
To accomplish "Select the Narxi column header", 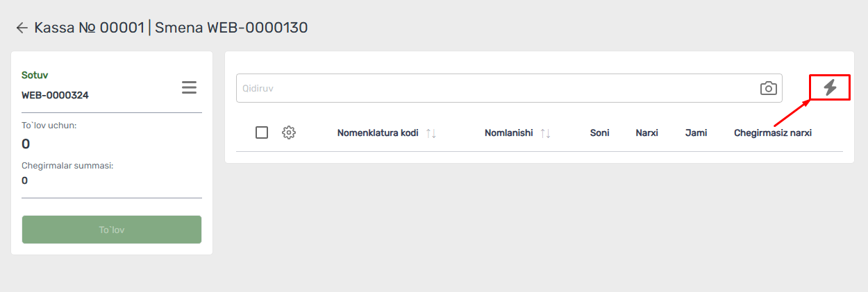I will (x=646, y=133).
